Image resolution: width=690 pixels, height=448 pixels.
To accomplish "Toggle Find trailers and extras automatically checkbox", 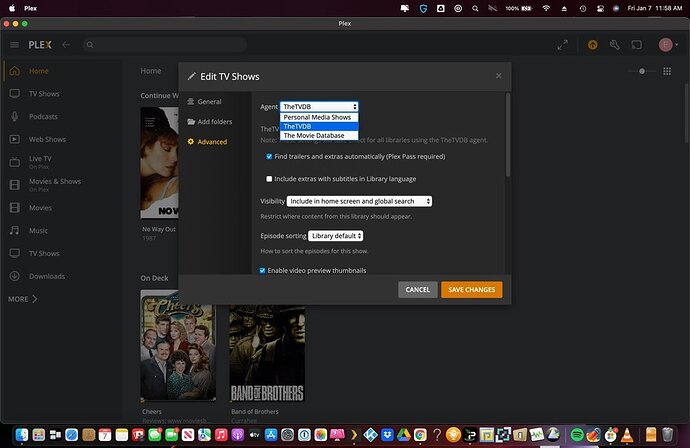I will [x=269, y=157].
